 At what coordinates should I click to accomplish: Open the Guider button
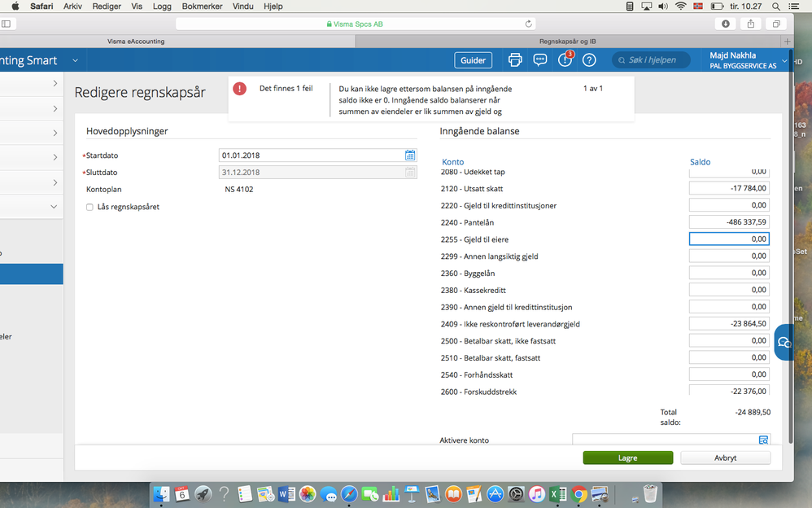tap(474, 60)
